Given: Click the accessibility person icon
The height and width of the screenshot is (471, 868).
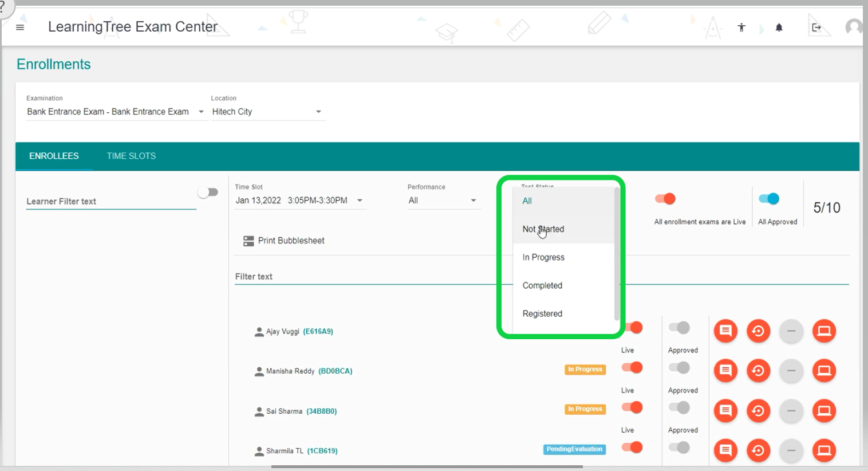Looking at the screenshot, I should tap(741, 28).
